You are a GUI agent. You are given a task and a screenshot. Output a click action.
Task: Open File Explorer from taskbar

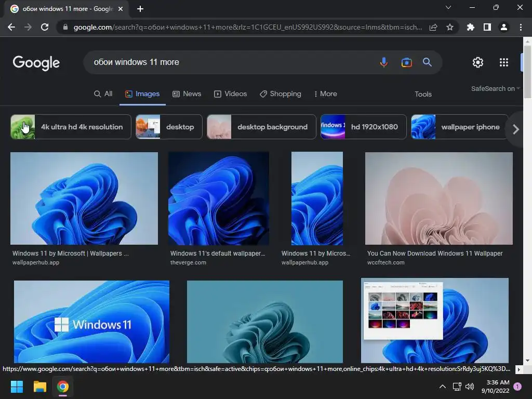39,387
